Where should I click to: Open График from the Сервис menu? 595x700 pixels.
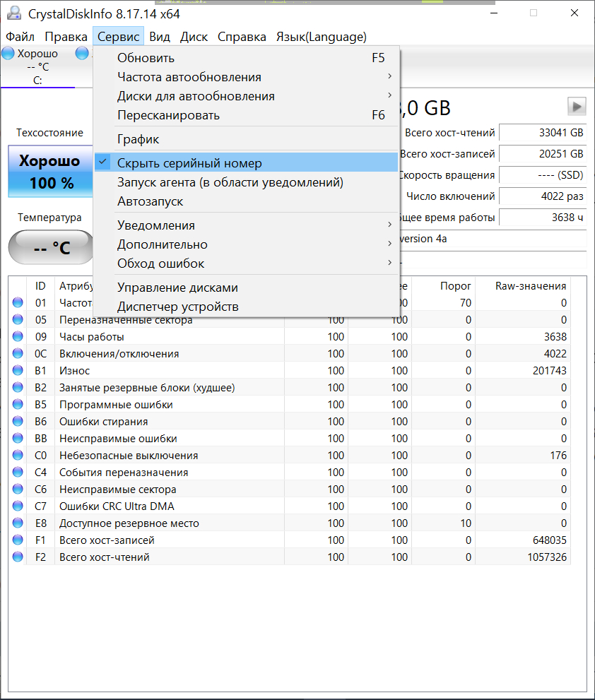coord(246,139)
